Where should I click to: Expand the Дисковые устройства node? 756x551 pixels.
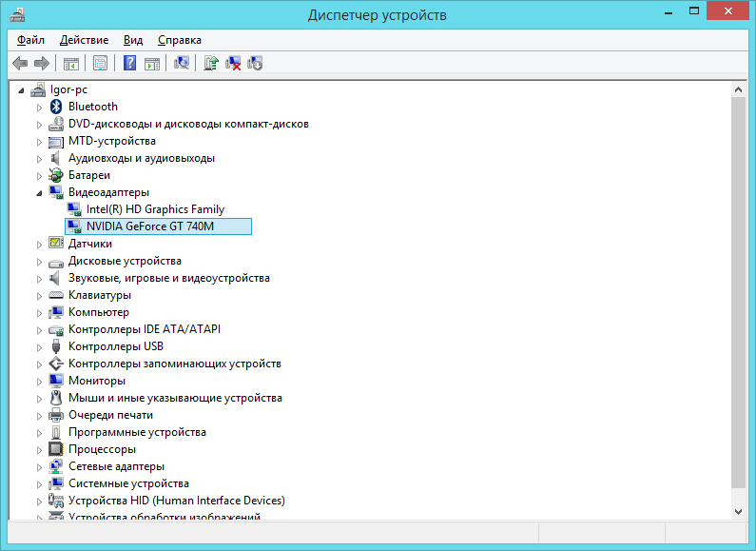40,262
